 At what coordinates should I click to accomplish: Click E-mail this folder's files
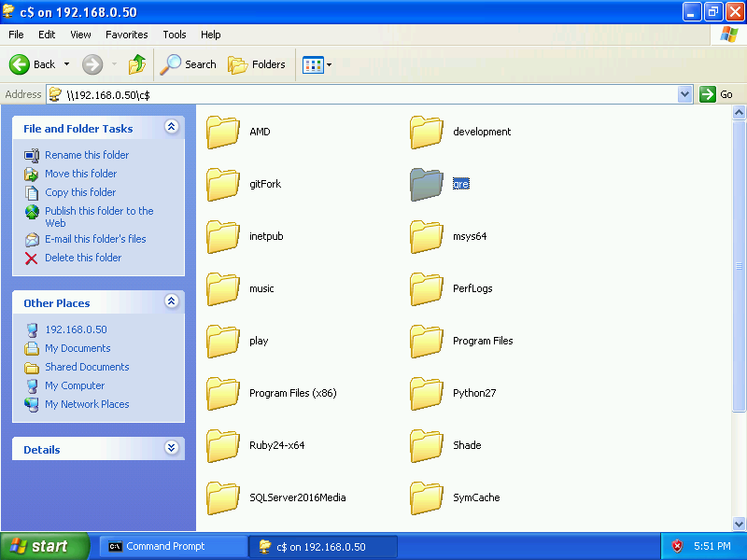pos(95,239)
